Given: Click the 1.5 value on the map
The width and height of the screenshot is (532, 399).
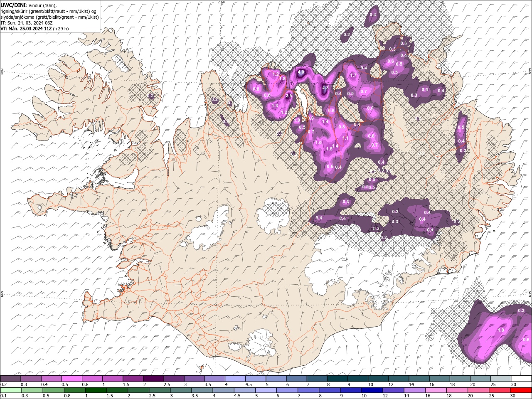Looking at the screenshot, I should click(x=329, y=149).
